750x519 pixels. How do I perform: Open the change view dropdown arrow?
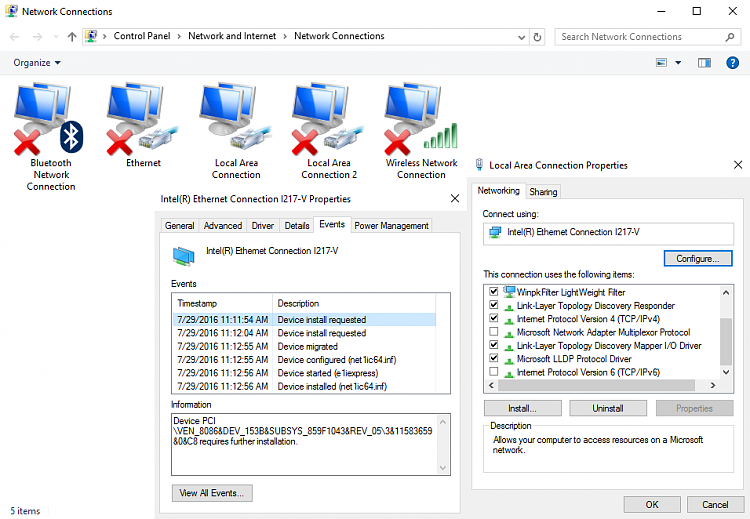coord(678,62)
